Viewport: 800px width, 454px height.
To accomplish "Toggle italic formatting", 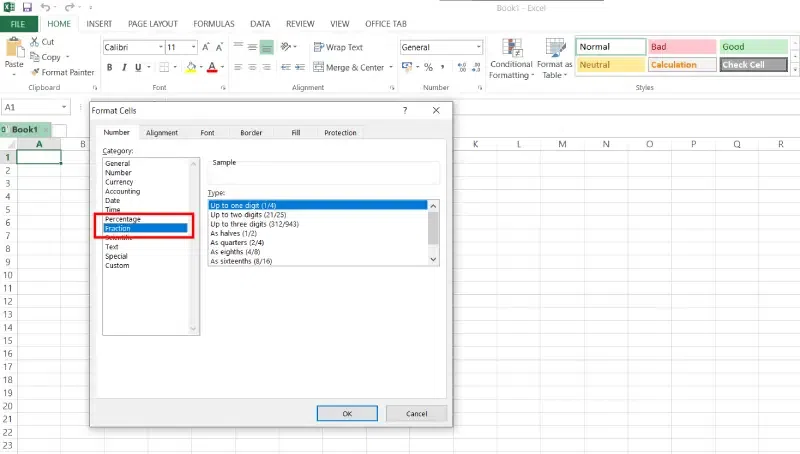I will pyautogui.click(x=124, y=67).
